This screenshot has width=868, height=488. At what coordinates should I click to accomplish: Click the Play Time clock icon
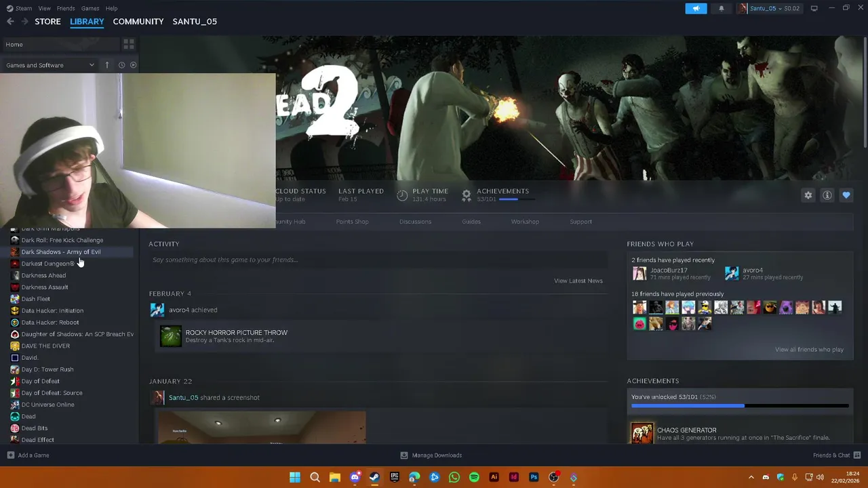pyautogui.click(x=402, y=195)
